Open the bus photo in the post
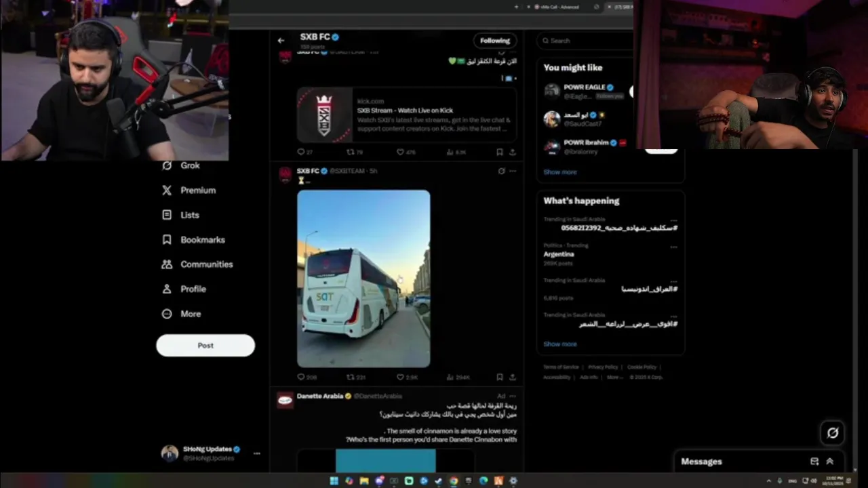The height and width of the screenshot is (488, 868). pos(363,279)
